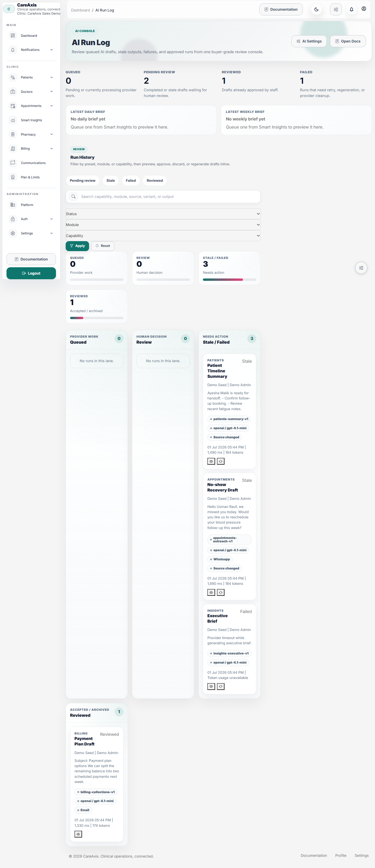Viewport: 375px width, 868px height.
Task: Expand the Appointments submenu chevron
Action: pos(52,106)
